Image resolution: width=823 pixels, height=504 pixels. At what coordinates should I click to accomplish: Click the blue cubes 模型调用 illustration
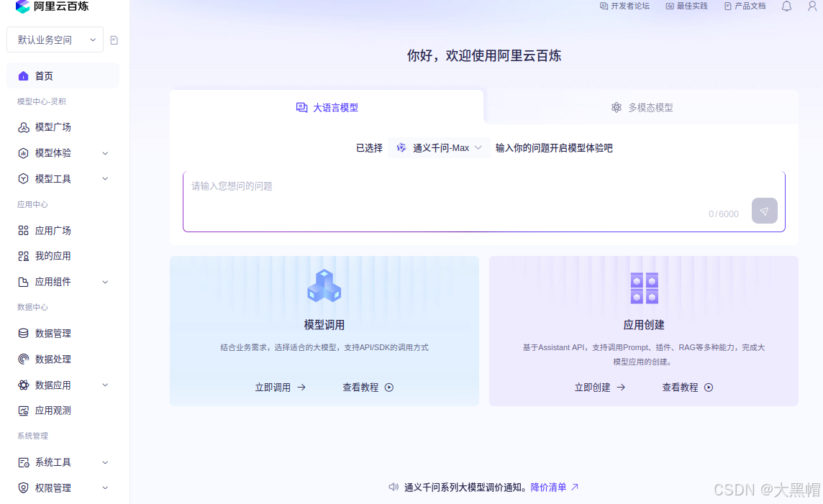[324, 286]
